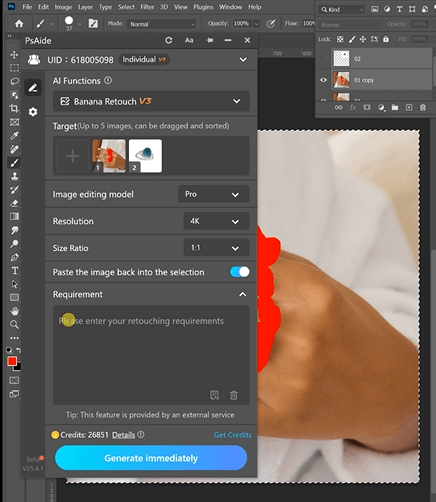Add layer mask in Layers panel
436x502 pixels.
pyautogui.click(x=367, y=107)
